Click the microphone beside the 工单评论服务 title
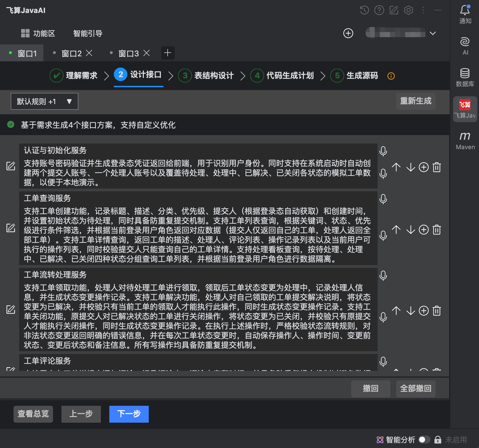 tap(383, 362)
